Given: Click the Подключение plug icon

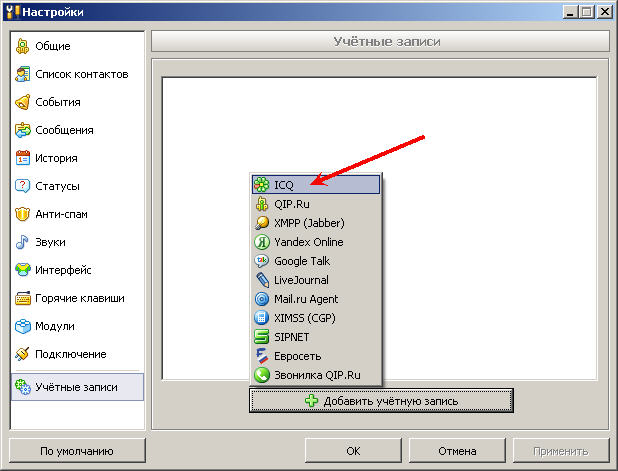Looking at the screenshot, I should pos(22,354).
